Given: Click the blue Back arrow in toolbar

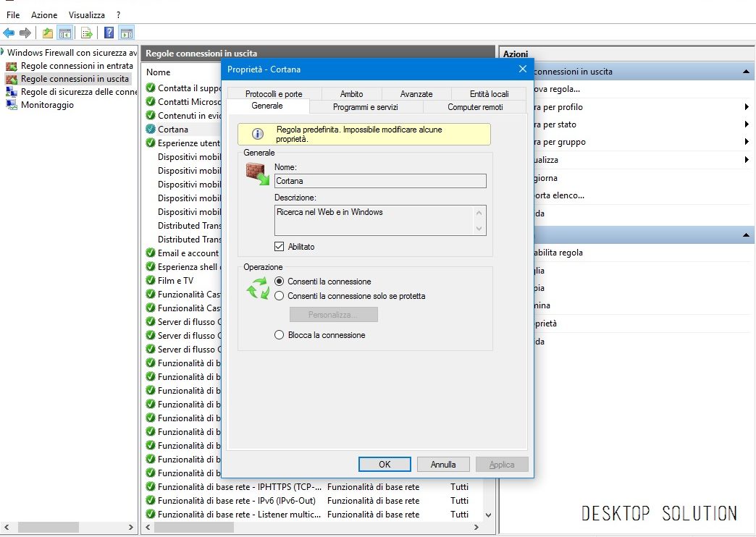Looking at the screenshot, I should pos(9,33).
